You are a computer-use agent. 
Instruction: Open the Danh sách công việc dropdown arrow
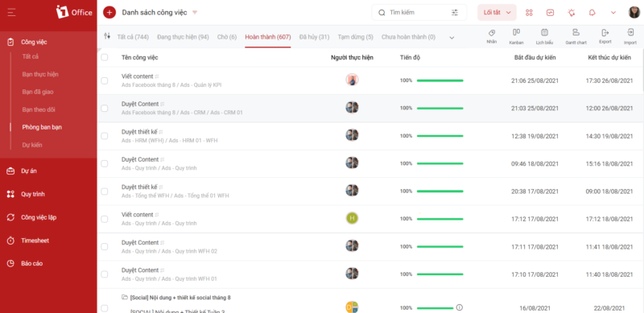coord(195,12)
